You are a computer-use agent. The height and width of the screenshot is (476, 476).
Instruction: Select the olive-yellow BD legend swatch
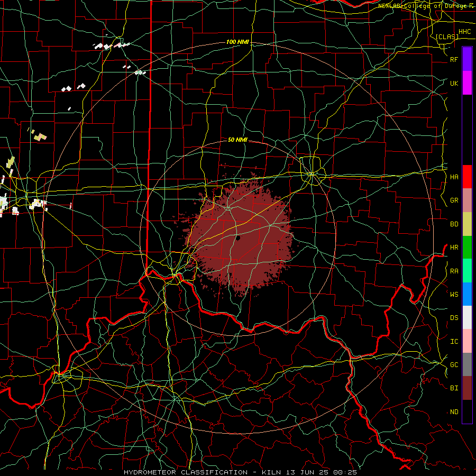(467, 224)
